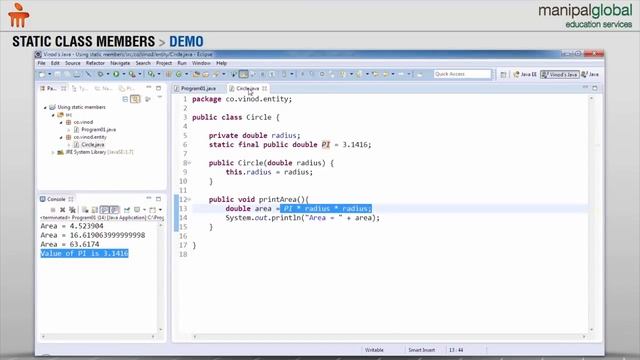
Task: Open the Open Console dropdown arrow
Action: 160,210
